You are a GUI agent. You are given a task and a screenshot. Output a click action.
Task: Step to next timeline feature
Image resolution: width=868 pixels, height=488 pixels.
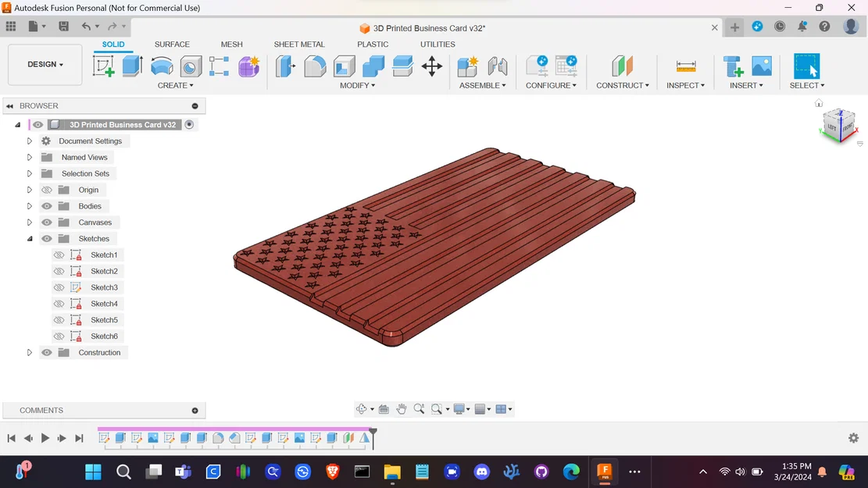click(x=62, y=438)
